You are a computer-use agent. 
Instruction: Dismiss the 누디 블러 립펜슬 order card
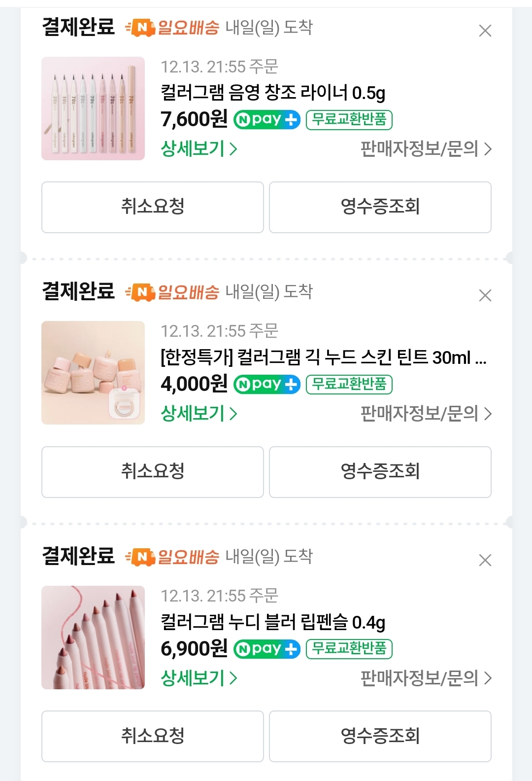click(485, 560)
